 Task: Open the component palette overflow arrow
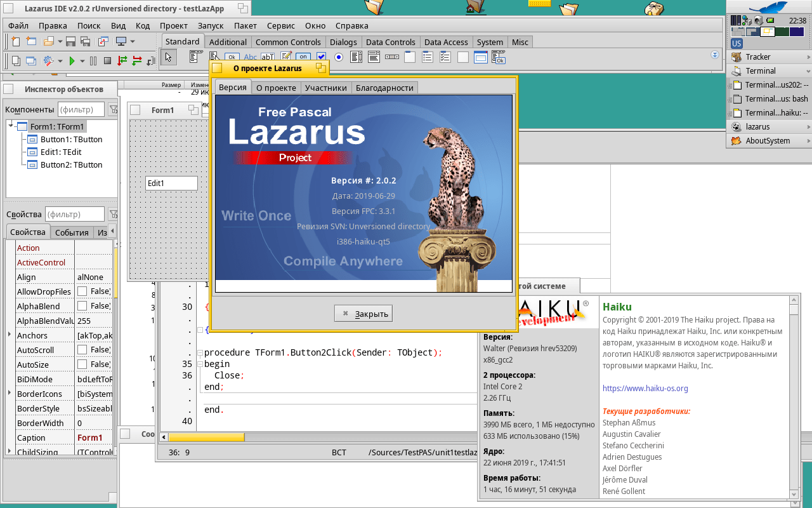coord(716,55)
